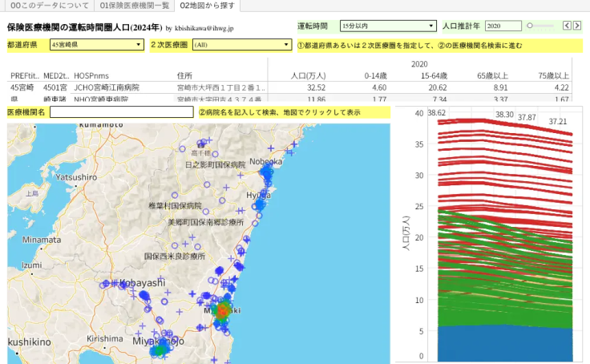Click the 0-14歳 value 4.60
590x364 pixels.
(x=379, y=87)
